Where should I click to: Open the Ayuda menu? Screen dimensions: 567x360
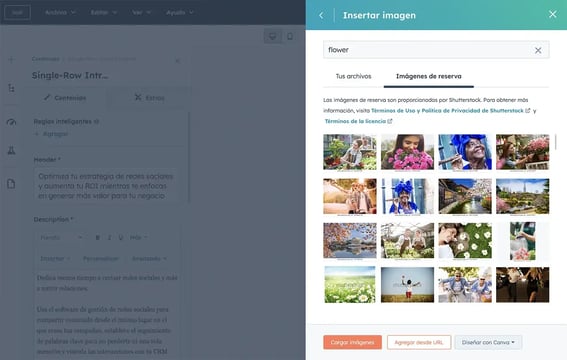tap(179, 12)
